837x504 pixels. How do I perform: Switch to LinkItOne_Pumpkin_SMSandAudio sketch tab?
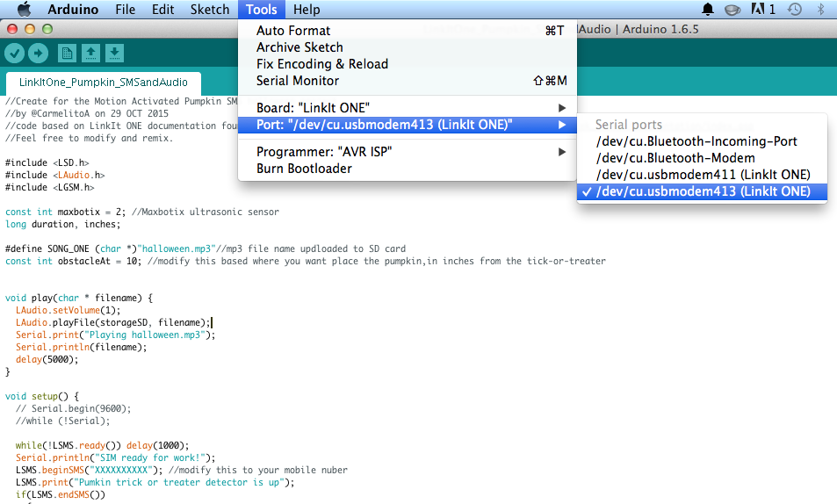[x=104, y=83]
